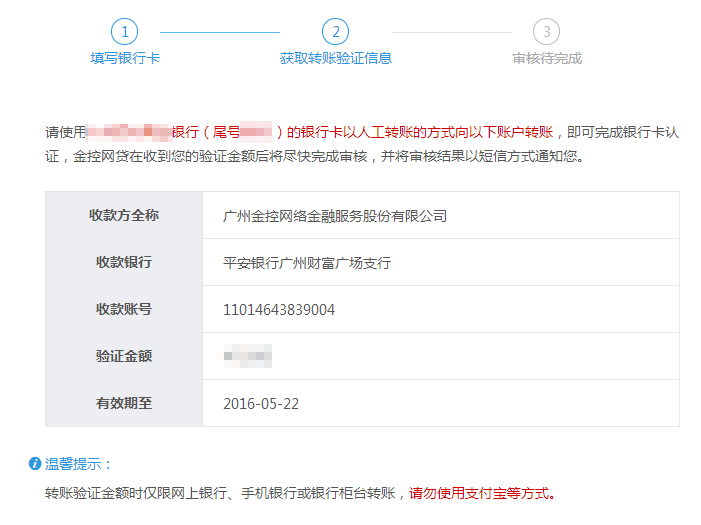Viewport: 701px width, 525px height.
Task: Click the bank name 平安银行广州财富广场支行
Action: tap(307, 263)
